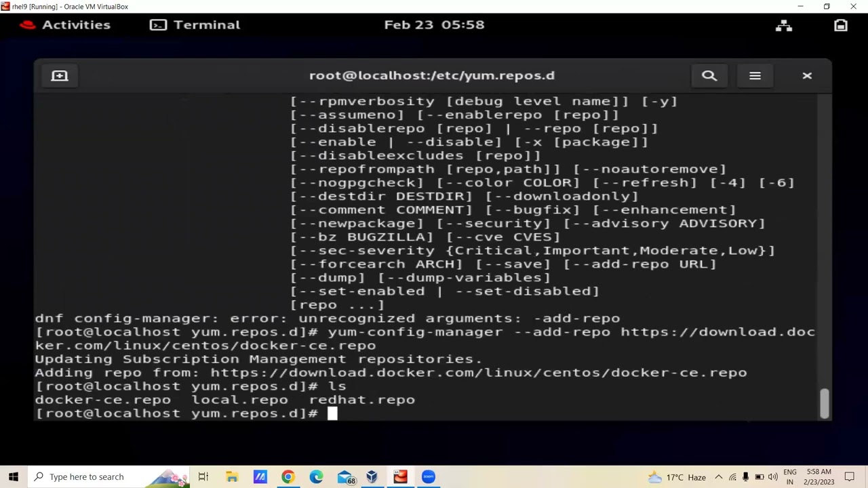Click the '[--add-repo URL]' usage option
Screen dimensions: 868x488
[x=639, y=264]
